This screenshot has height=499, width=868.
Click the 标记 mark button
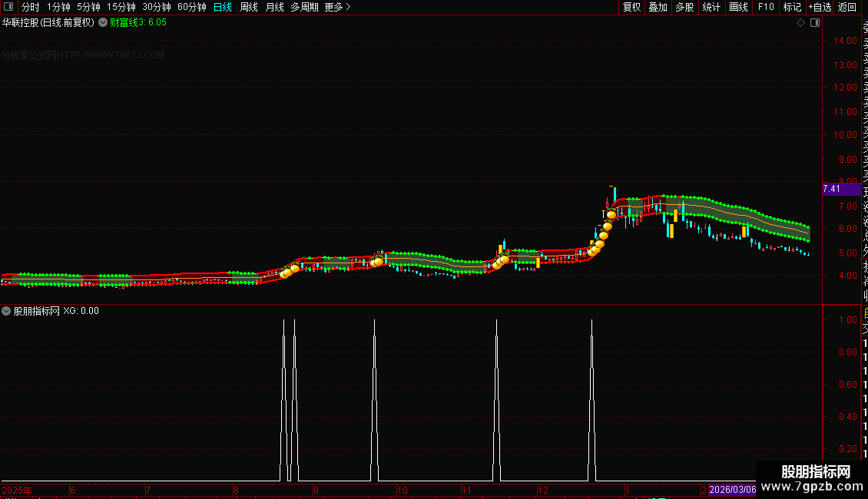(x=792, y=7)
